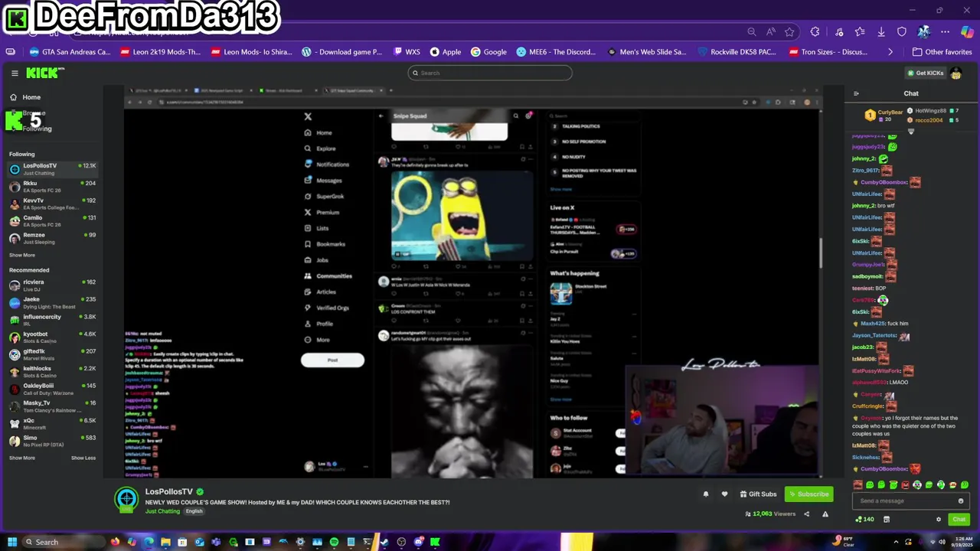Open Remzee channel in sidebar
The height and width of the screenshot is (551, 980).
[x=52, y=238]
